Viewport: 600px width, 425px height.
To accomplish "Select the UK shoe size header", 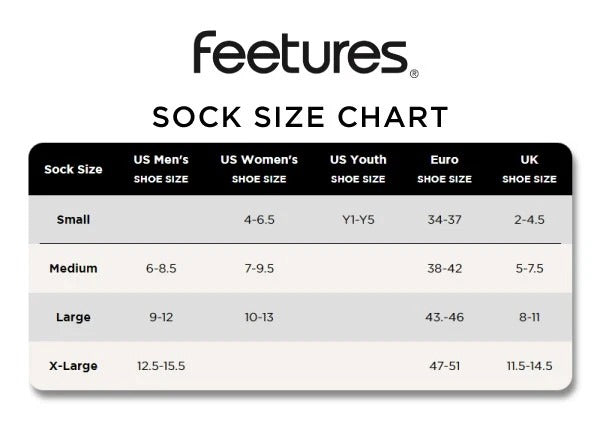I will coord(529,169).
